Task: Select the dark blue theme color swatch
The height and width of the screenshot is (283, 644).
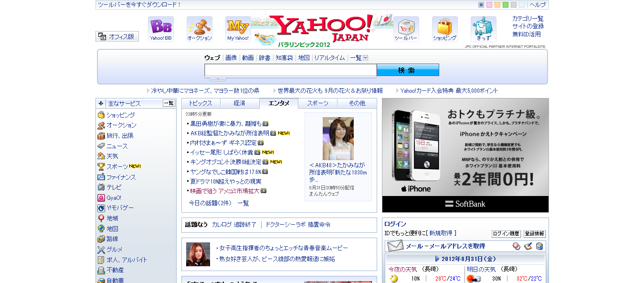Action: [x=481, y=5]
